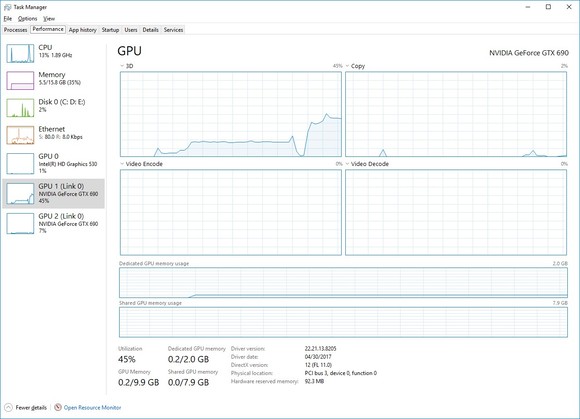Click the NVIDIA GeForce GTX 690 heading
580x419 pixels.
(x=529, y=53)
